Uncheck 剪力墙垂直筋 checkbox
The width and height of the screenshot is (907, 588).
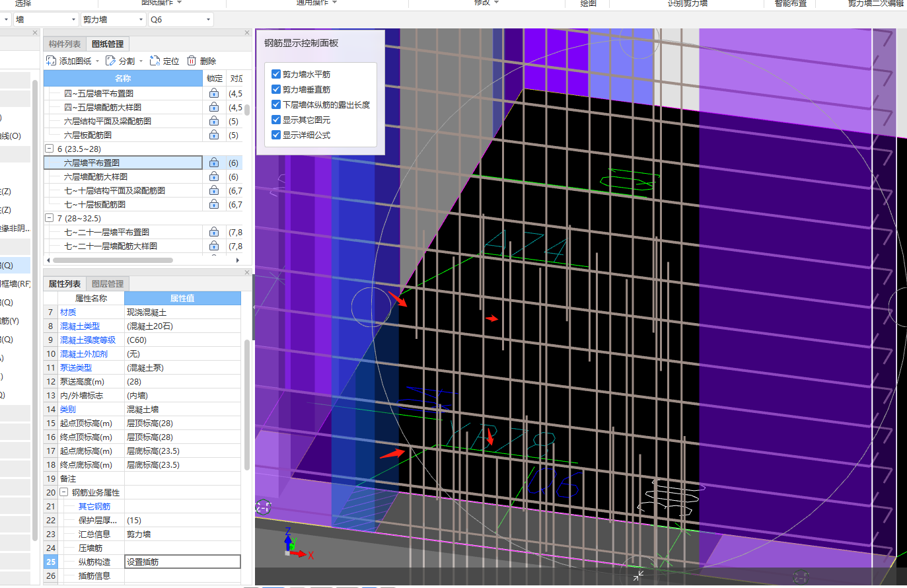(276, 89)
